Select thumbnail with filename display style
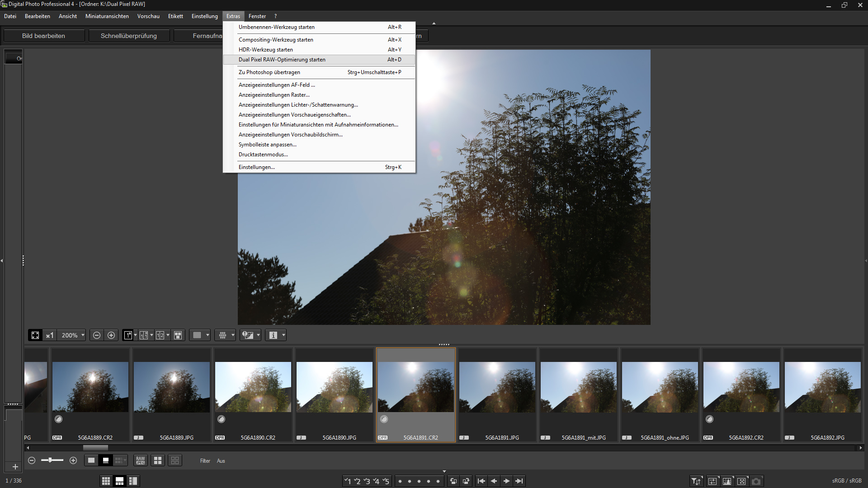This screenshot has height=488, width=868. coord(106,460)
